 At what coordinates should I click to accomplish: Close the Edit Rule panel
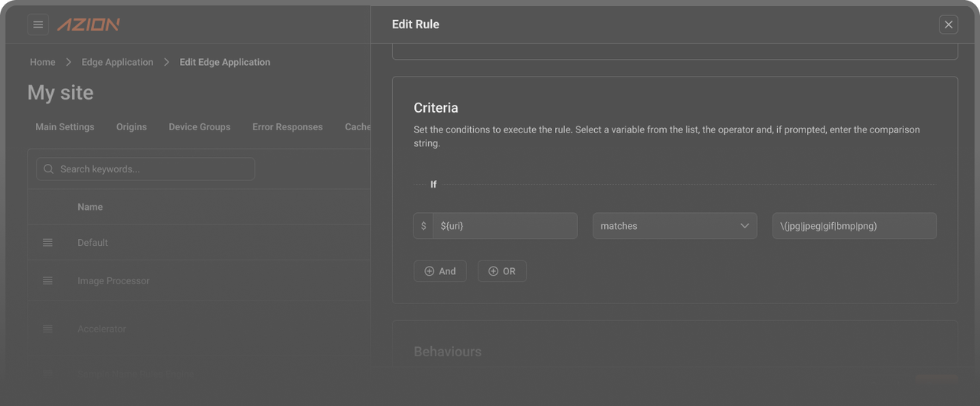[x=948, y=25]
